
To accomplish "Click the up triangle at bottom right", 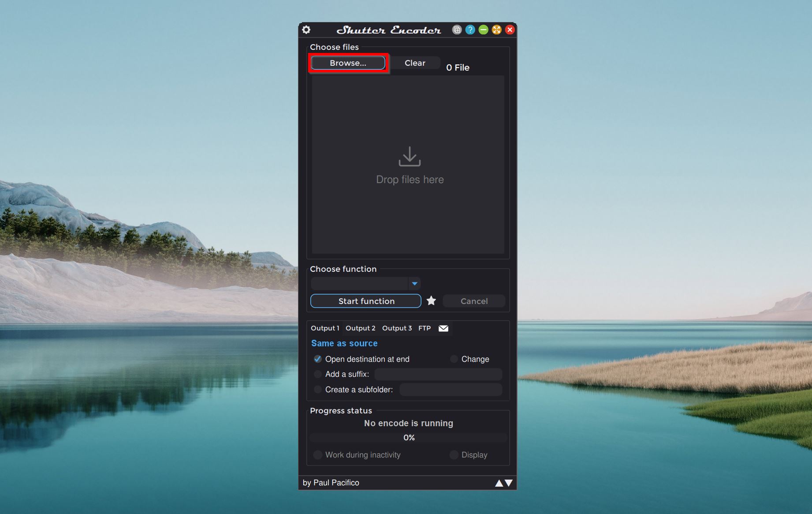I will (x=499, y=483).
